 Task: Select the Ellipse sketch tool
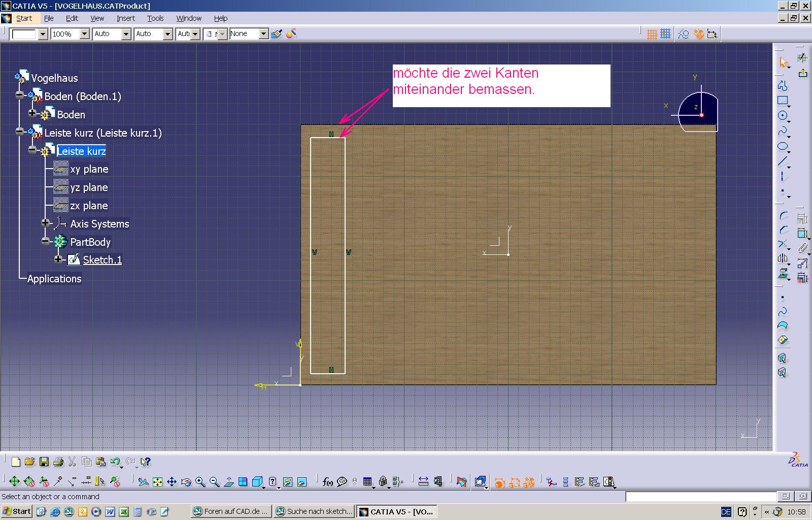point(783,147)
